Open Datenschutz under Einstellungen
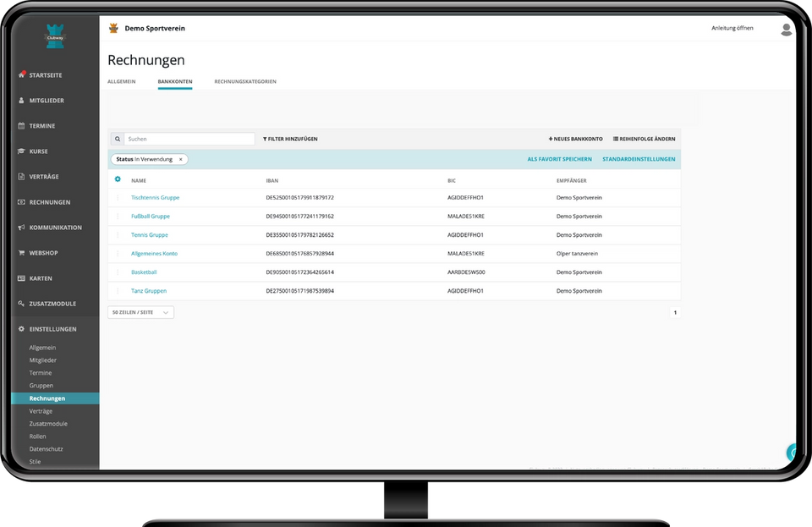 46,449
